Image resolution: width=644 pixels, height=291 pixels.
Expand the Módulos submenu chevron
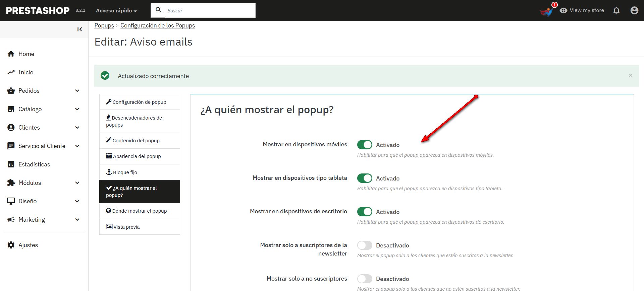coord(77,183)
